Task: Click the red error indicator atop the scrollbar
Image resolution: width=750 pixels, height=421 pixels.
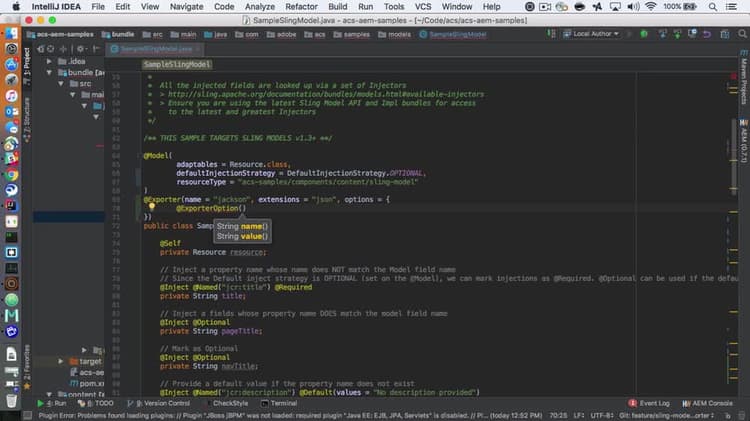Action: [x=733, y=77]
